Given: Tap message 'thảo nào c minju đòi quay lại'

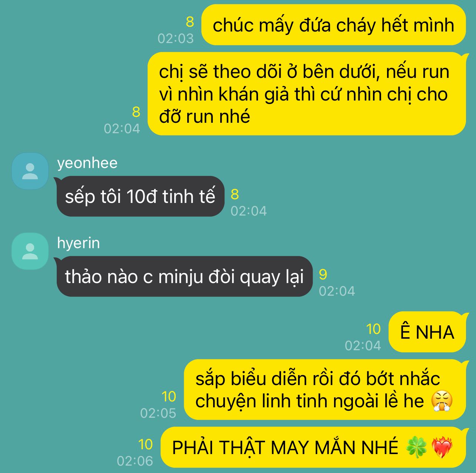Looking at the screenshot, I should [185, 276].
